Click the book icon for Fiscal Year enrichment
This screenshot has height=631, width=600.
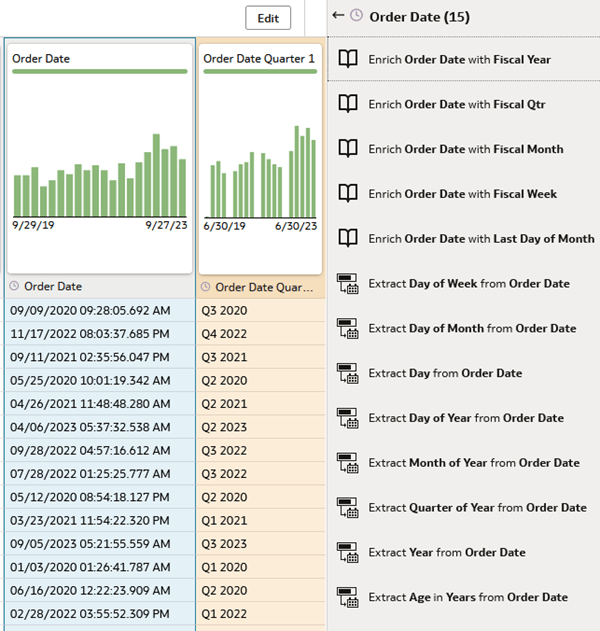348,59
